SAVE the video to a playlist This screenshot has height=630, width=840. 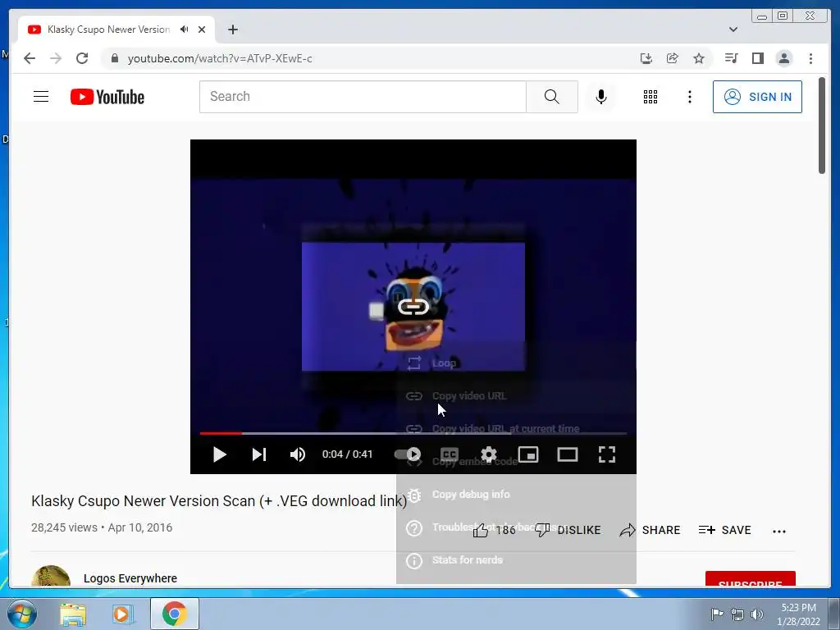pos(725,531)
